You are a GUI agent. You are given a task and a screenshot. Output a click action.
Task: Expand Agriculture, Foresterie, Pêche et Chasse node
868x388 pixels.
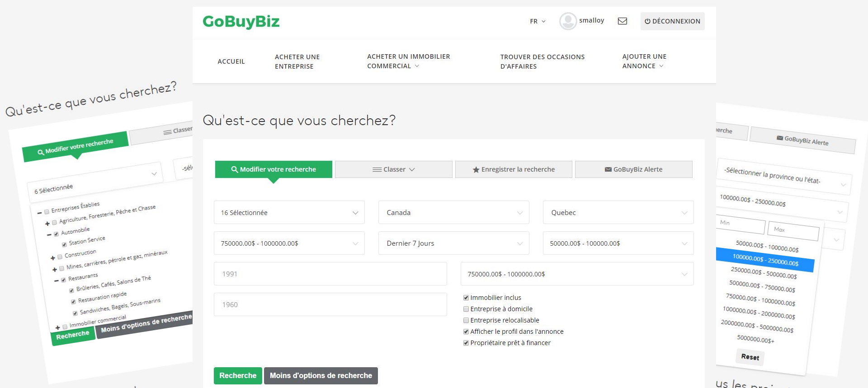[47, 224]
